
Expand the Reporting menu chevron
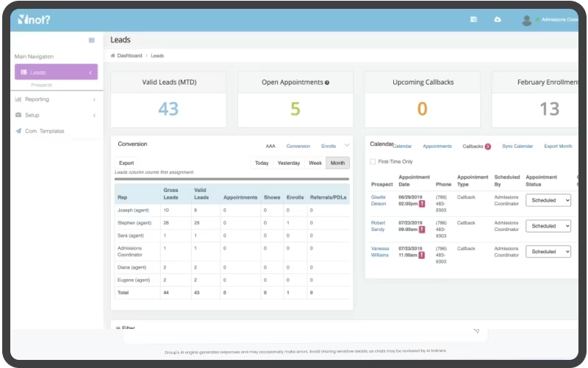[94, 99]
